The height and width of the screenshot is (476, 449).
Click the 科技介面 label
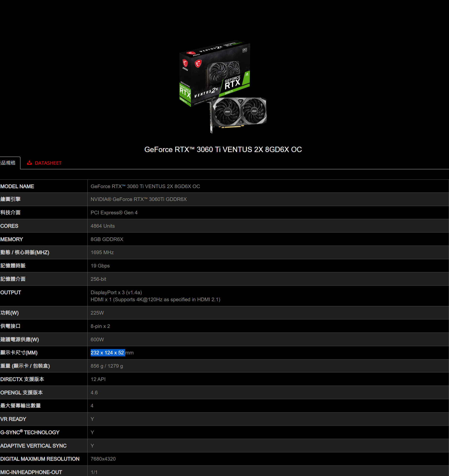pos(10,213)
